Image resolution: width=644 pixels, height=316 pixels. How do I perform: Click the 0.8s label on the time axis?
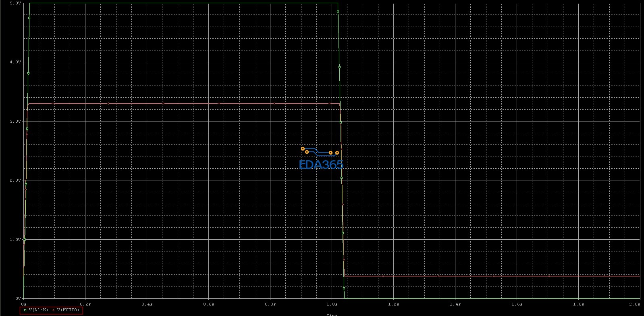270,304
